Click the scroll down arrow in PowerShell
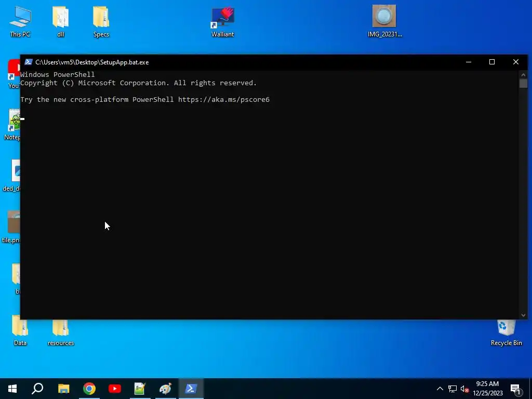This screenshot has height=399, width=532. (523, 315)
